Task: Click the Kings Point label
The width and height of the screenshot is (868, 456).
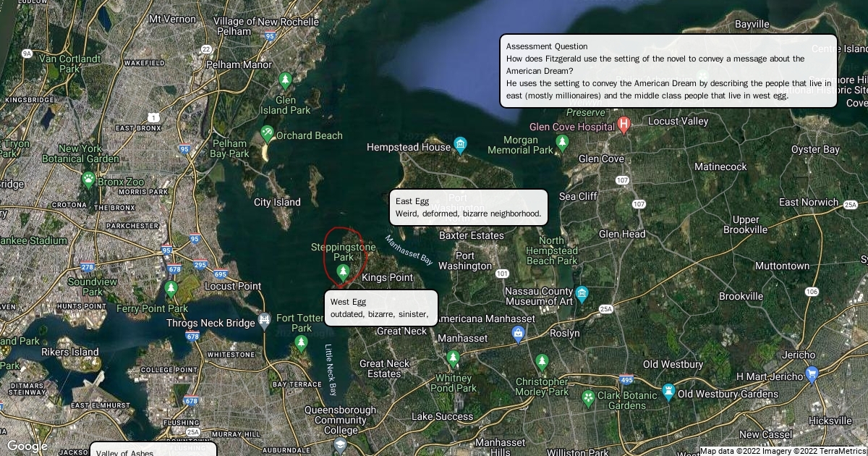Action: pyautogui.click(x=388, y=277)
